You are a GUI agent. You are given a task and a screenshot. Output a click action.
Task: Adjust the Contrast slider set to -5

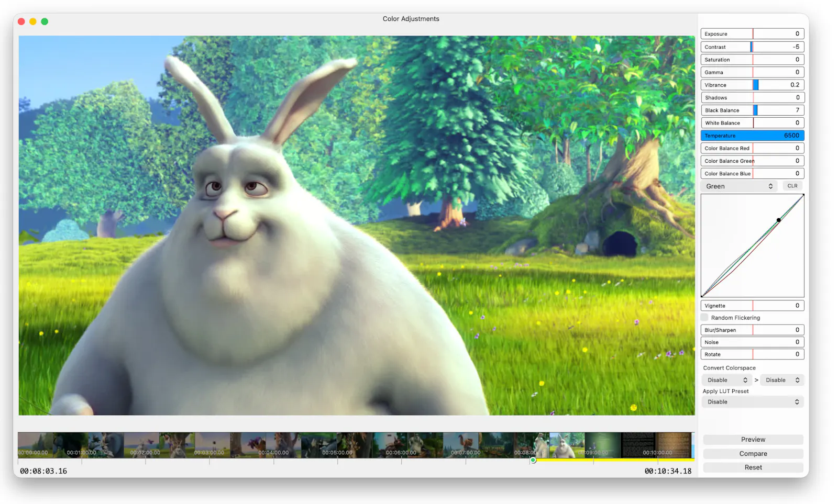pyautogui.click(x=752, y=47)
